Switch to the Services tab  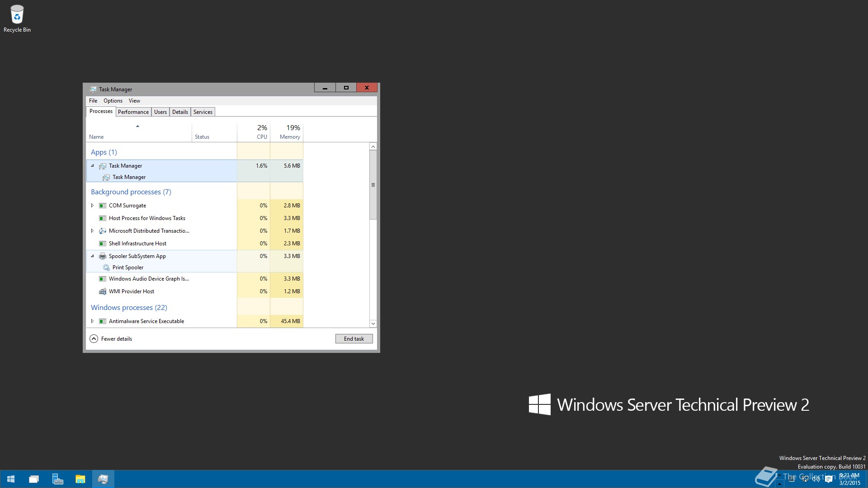[x=203, y=112]
